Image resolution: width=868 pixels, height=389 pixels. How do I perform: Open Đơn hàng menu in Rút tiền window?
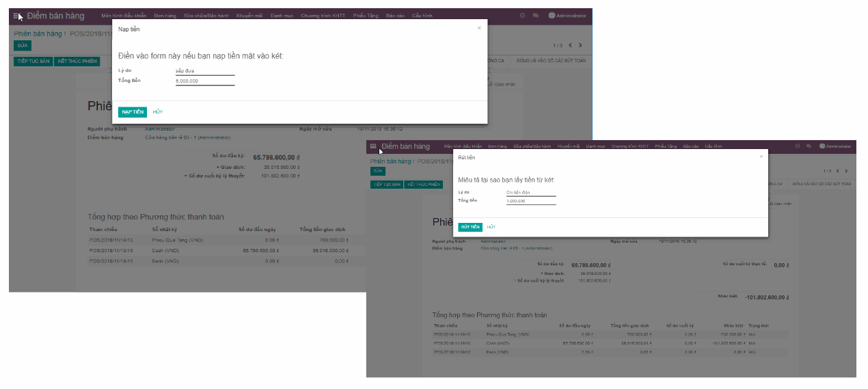pos(498,146)
